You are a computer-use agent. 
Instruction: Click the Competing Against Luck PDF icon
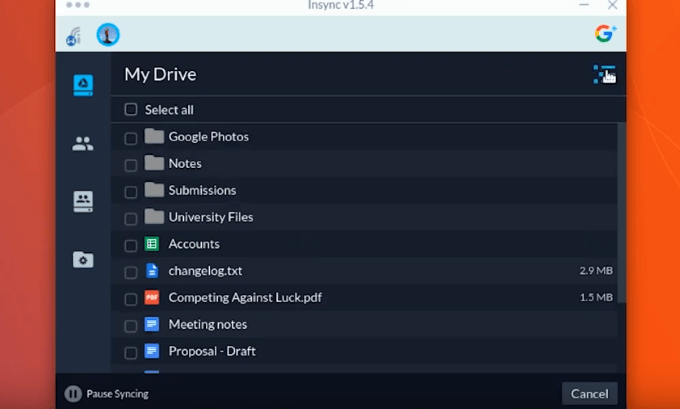[152, 298]
